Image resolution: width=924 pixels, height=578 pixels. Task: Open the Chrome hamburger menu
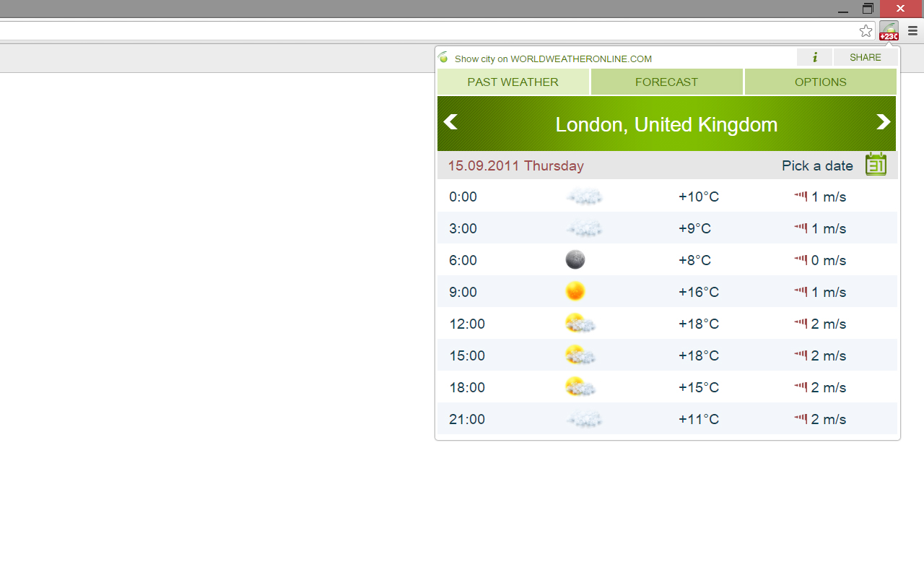pyautogui.click(x=912, y=30)
